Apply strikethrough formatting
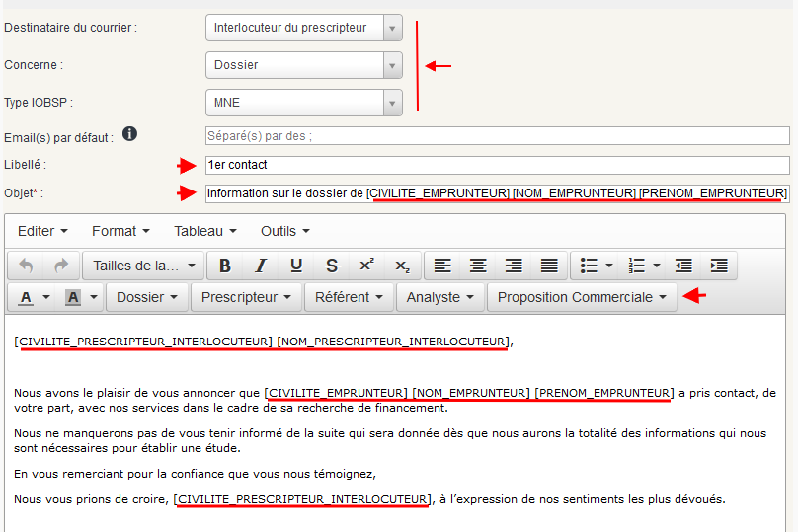Screen dimensions: 798x532 coord(332,266)
